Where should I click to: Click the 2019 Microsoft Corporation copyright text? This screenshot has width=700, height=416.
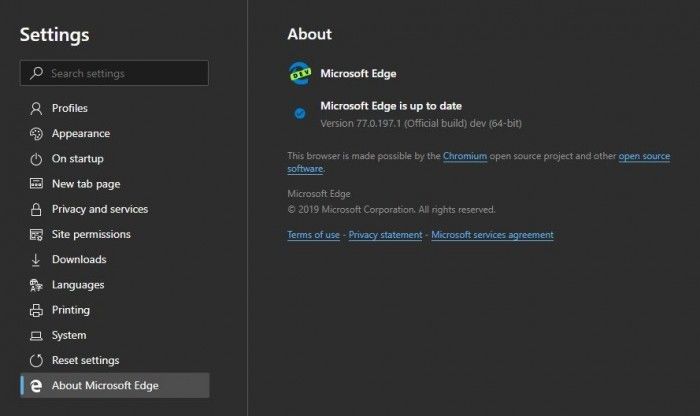[392, 210]
